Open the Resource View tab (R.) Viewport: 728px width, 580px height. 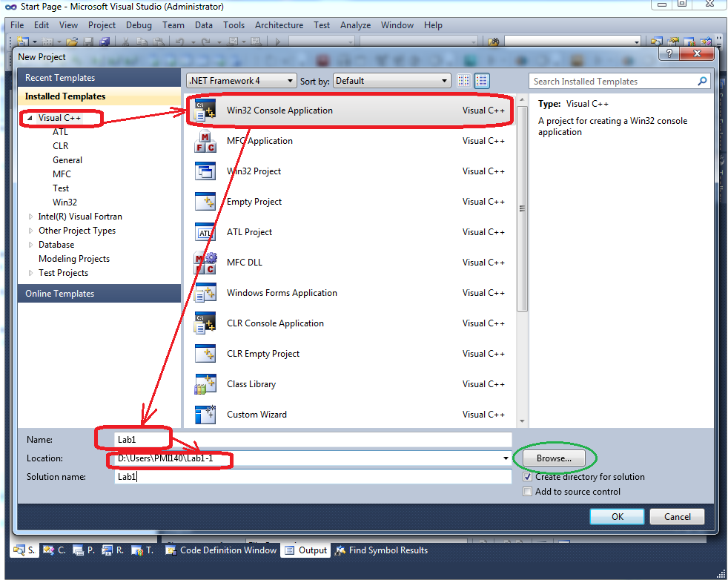[113, 550]
